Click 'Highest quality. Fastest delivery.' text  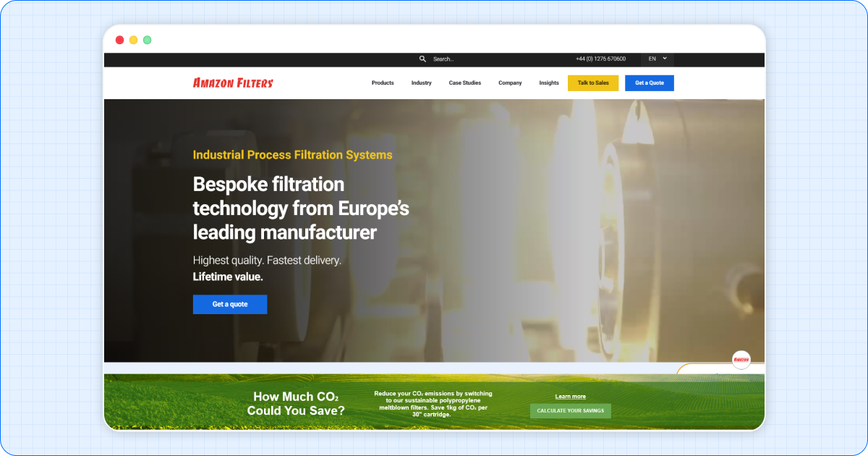click(x=267, y=260)
